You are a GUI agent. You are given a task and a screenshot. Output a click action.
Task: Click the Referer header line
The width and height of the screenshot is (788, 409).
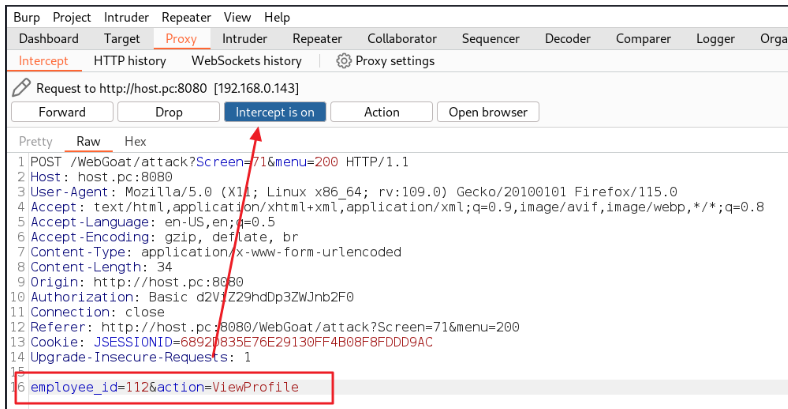(x=275, y=327)
